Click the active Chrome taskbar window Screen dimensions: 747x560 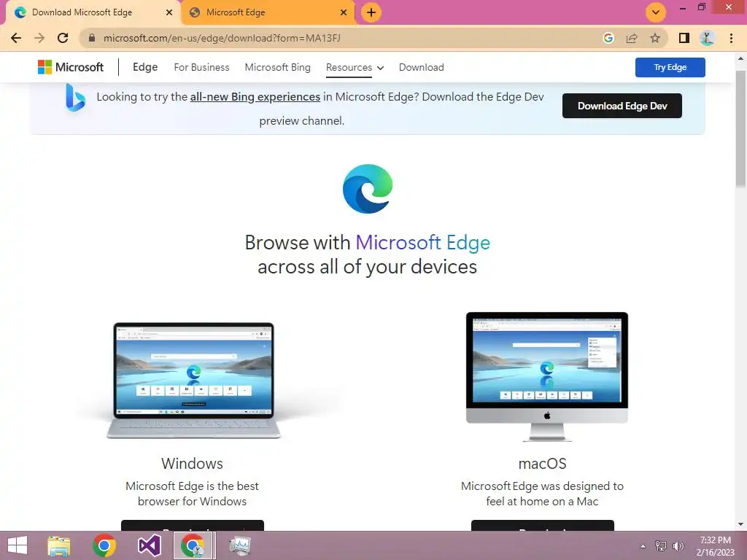pyautogui.click(x=193, y=545)
